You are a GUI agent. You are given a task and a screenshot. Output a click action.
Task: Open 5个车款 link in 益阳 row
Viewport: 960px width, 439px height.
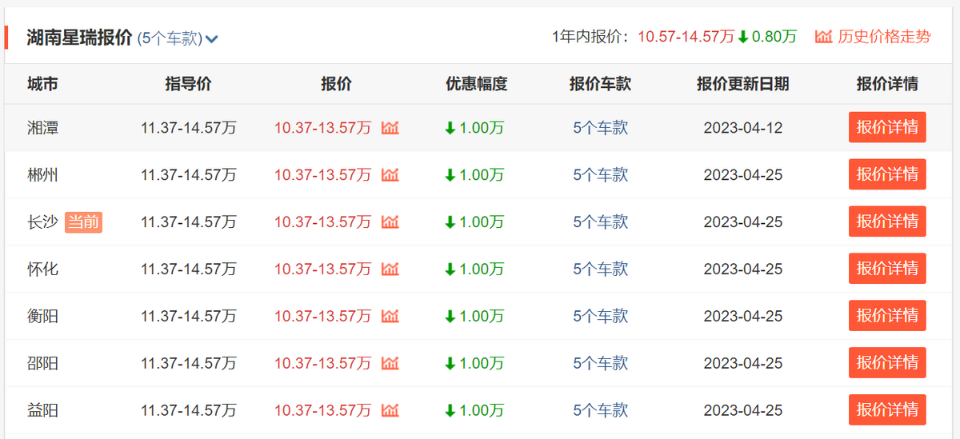[x=600, y=410]
